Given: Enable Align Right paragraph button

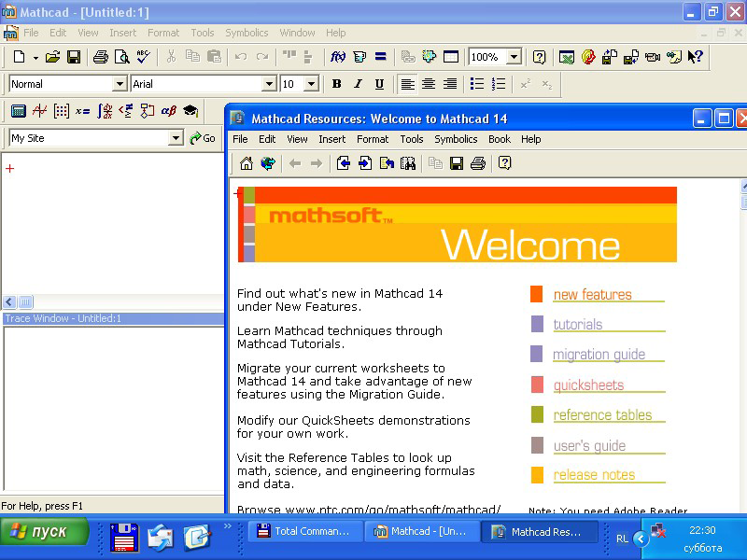Looking at the screenshot, I should [x=450, y=84].
